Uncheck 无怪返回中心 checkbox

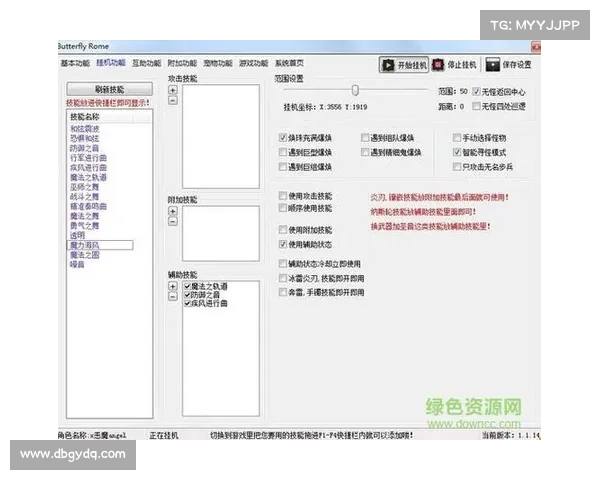pos(476,91)
